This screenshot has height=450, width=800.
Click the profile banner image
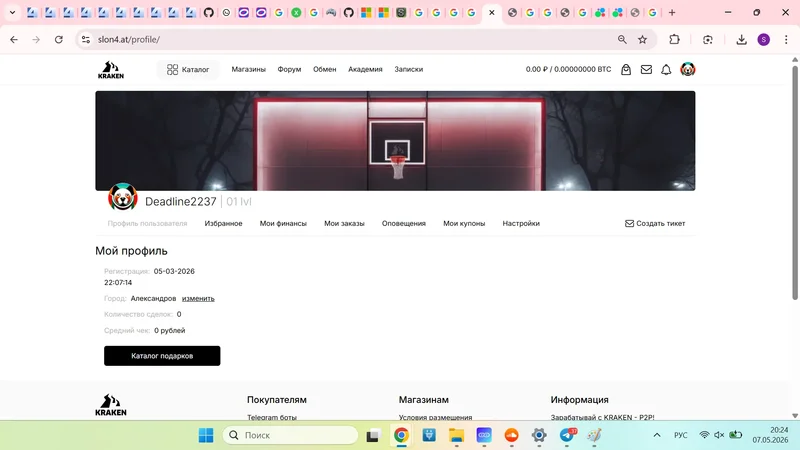pyautogui.click(x=395, y=141)
